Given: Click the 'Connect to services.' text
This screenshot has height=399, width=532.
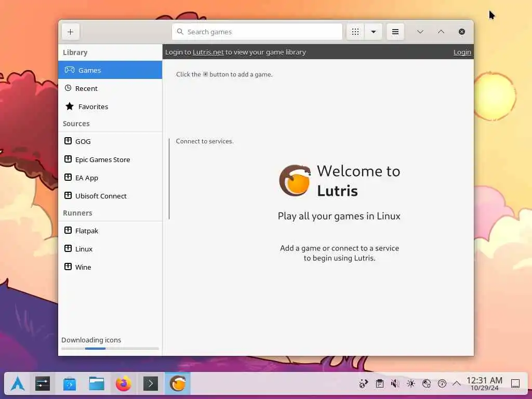Looking at the screenshot, I should pyautogui.click(x=205, y=141).
